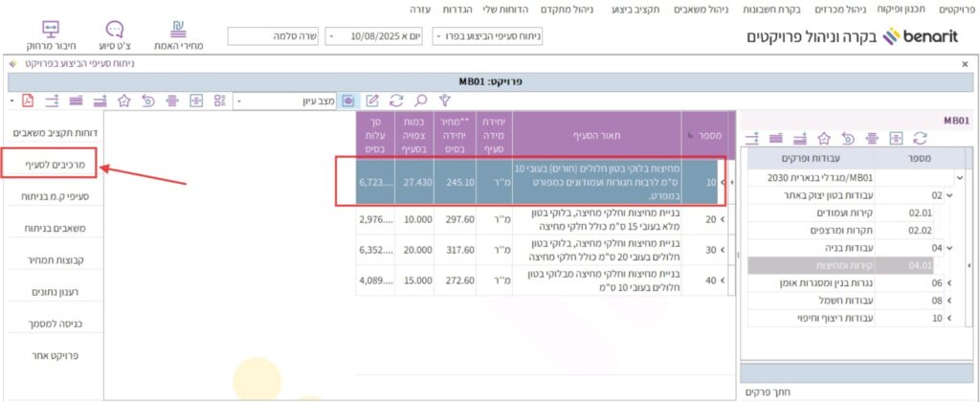The height and width of the screenshot is (402, 980).
Task: Open the date dropdown showing 10/08/2025
Action: [x=332, y=36]
